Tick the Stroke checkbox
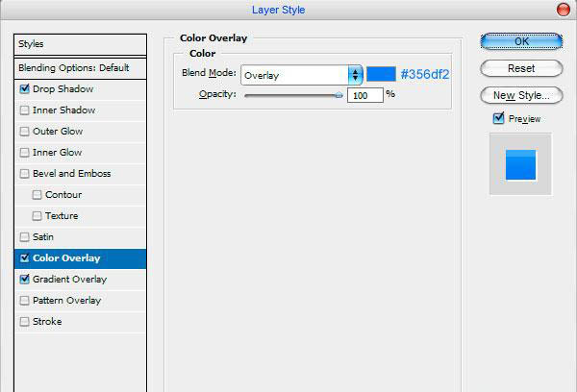This screenshot has height=392, width=577. tap(24, 322)
